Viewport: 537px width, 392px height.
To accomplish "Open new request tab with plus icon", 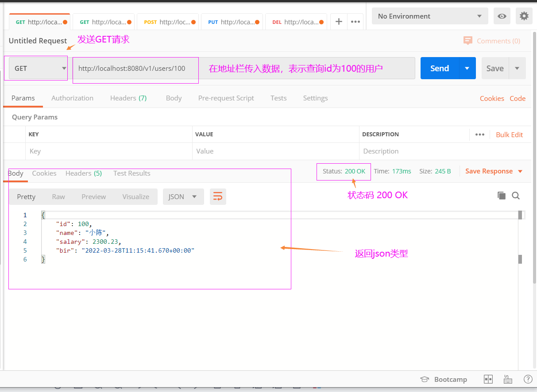I will pos(339,21).
